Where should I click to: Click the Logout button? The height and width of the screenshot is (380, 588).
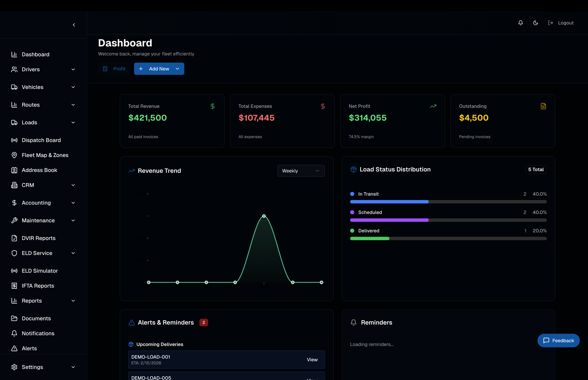tap(561, 23)
